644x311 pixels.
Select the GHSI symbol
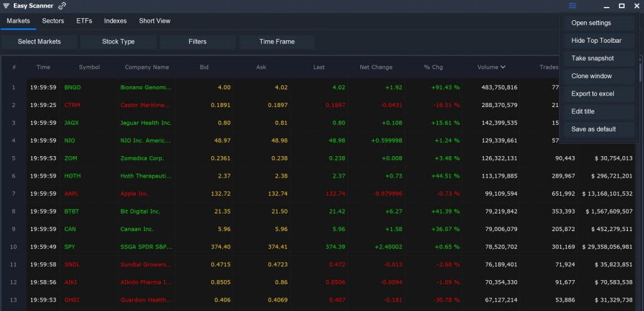coord(72,300)
